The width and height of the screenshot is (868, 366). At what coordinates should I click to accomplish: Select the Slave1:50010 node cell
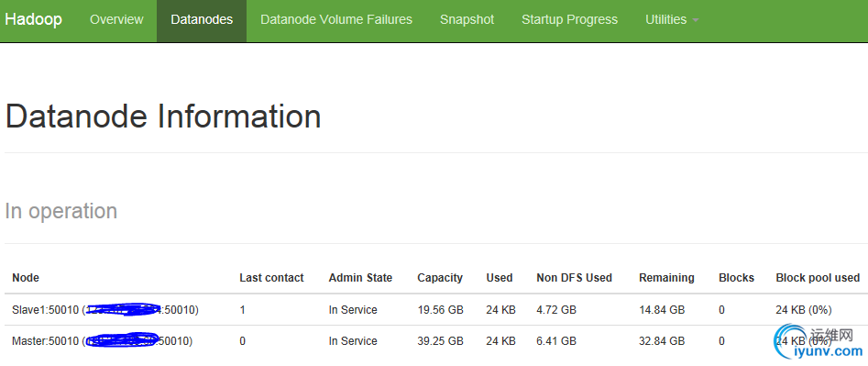105,310
